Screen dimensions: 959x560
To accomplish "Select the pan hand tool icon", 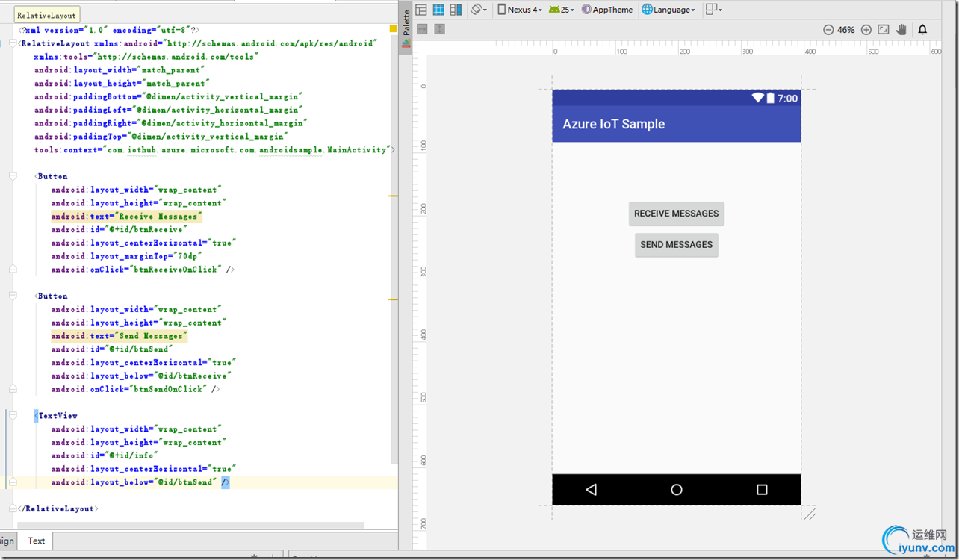I will tap(901, 30).
